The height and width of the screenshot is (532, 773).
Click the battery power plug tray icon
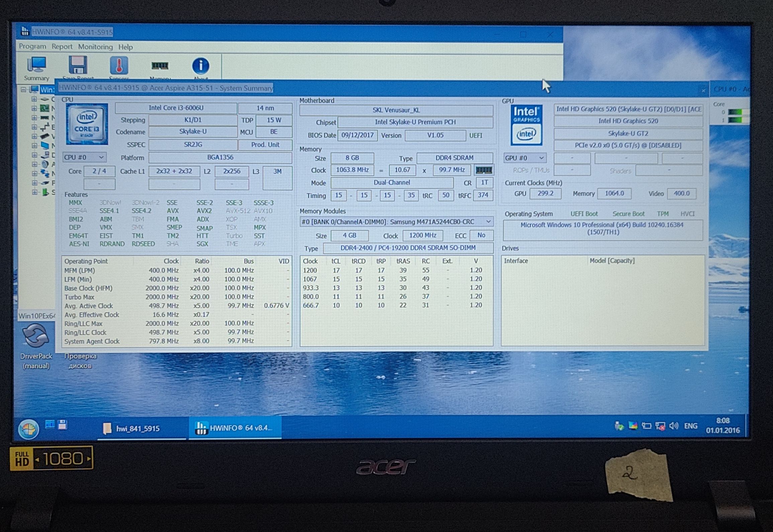[x=647, y=426]
